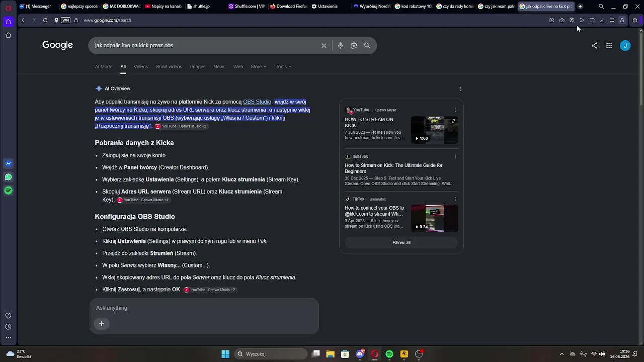The width and height of the screenshot is (644, 362).
Task: Search by image with Google Lens
Action: [x=354, y=45]
